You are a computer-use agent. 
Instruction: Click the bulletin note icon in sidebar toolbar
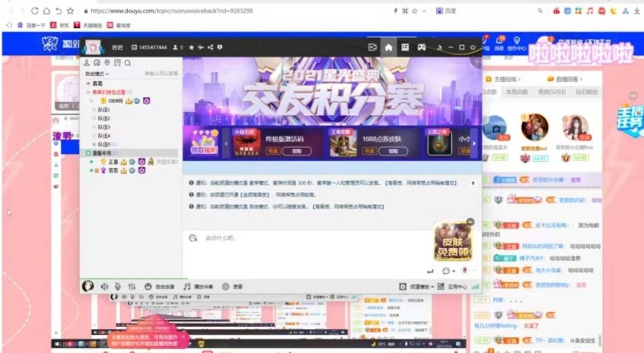(118, 63)
